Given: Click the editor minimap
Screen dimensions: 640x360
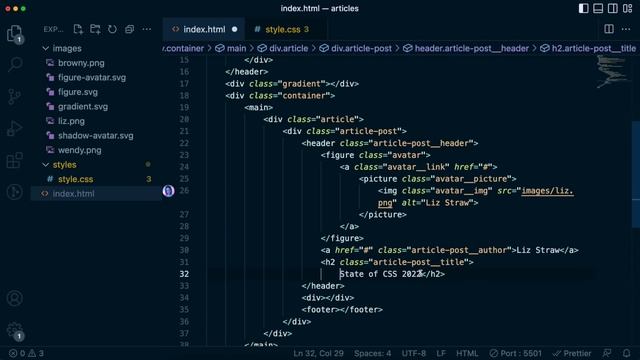Looking at the screenshot, I should click(611, 71).
